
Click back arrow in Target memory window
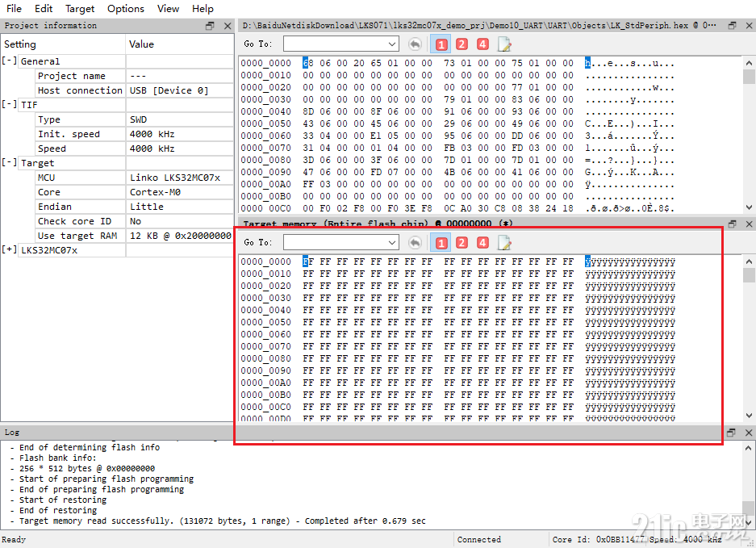415,243
